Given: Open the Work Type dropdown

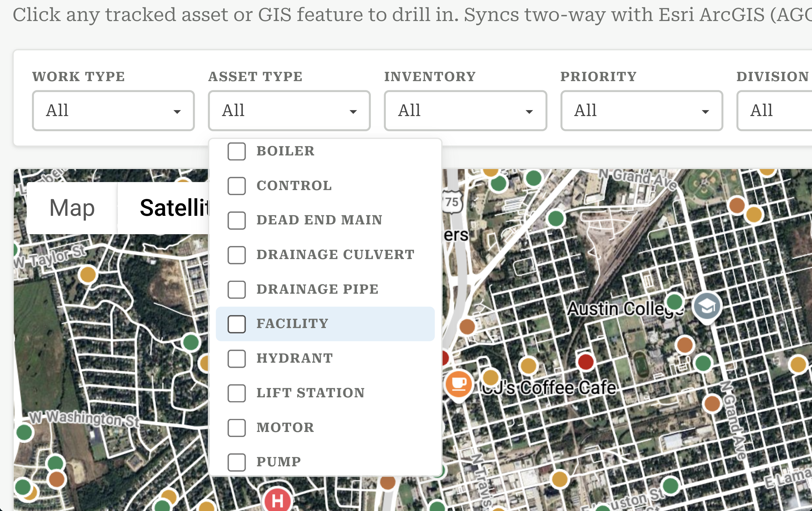Looking at the screenshot, I should (x=113, y=111).
